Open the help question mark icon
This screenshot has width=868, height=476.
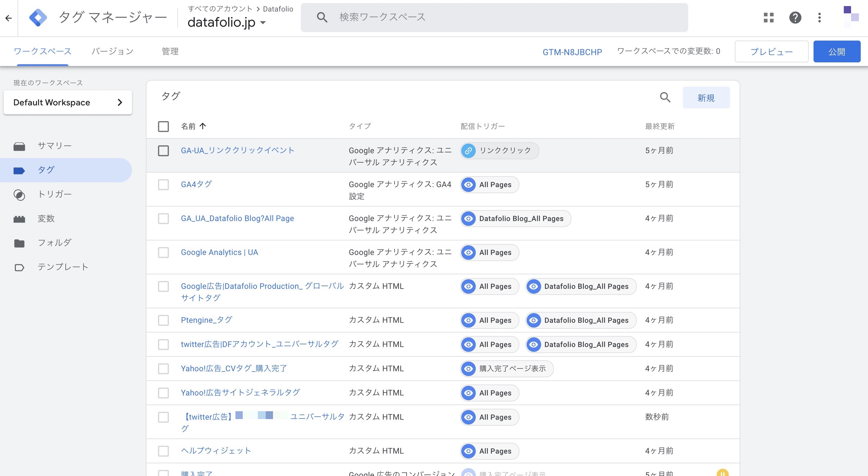pyautogui.click(x=795, y=18)
